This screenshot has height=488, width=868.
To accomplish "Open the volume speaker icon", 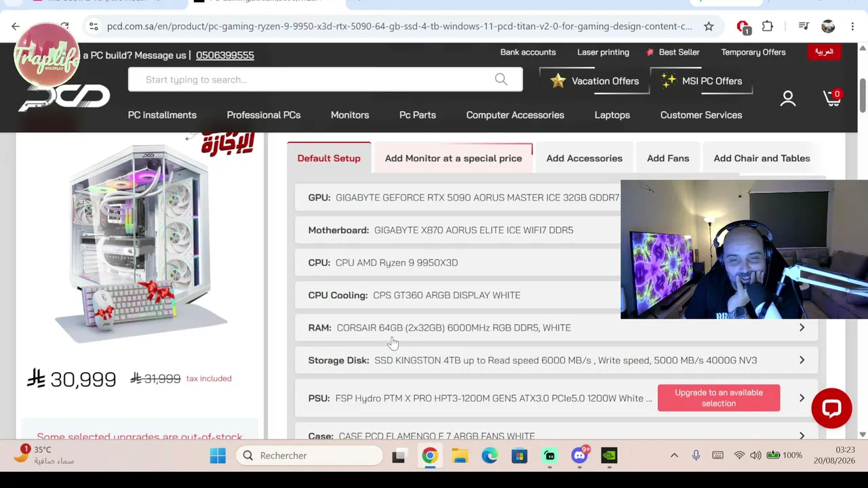I will [755, 455].
